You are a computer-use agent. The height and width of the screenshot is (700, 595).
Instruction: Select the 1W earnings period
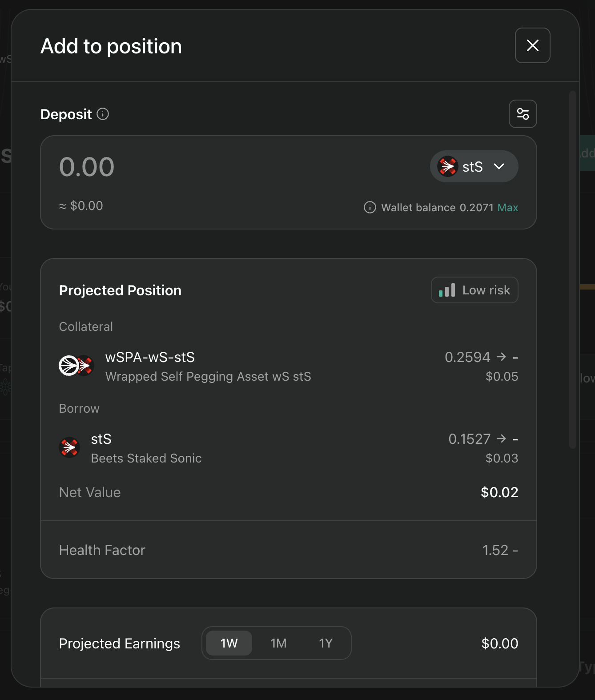(x=229, y=643)
